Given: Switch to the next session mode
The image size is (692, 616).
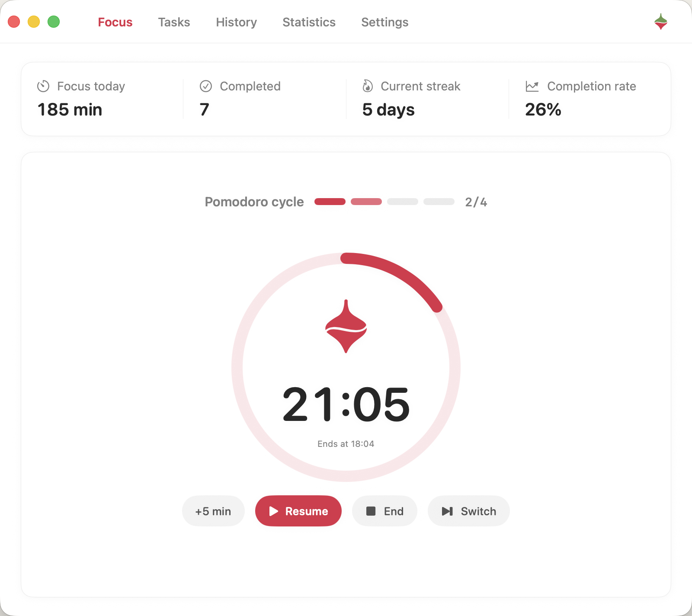Looking at the screenshot, I should pos(468,511).
